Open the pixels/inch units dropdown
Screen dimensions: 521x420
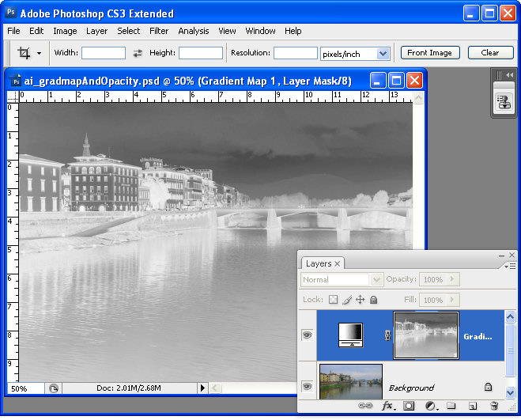355,54
